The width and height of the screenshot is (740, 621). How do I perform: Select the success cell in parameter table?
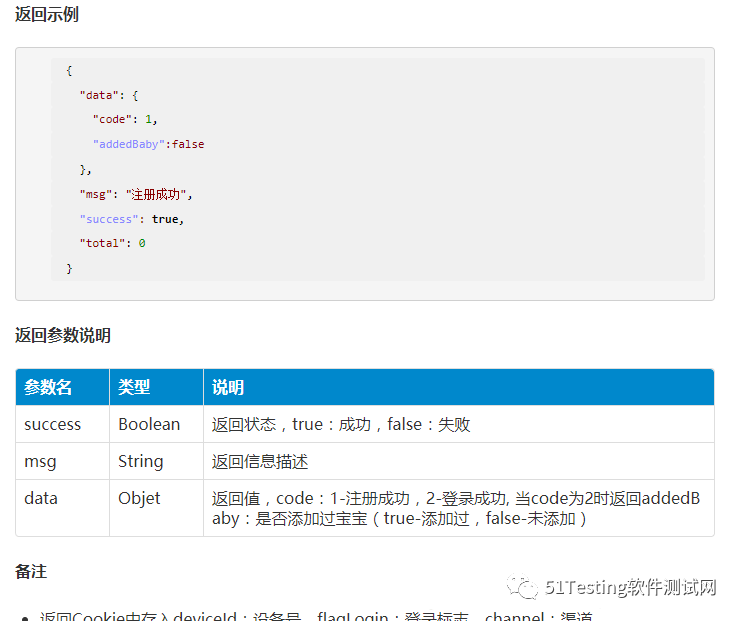[x=62, y=424]
